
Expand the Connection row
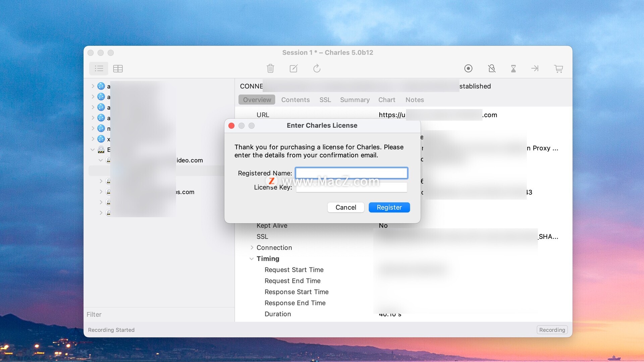tap(252, 248)
